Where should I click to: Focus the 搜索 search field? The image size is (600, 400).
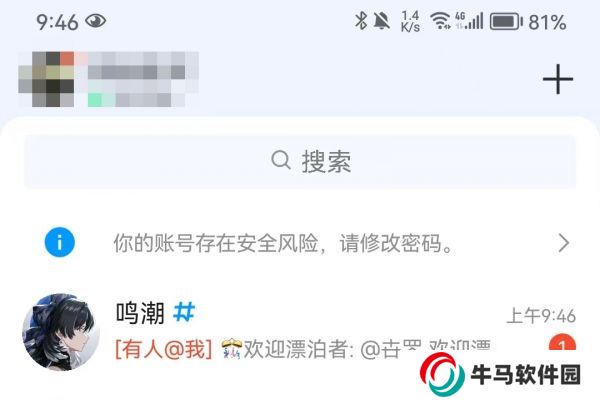300,162
